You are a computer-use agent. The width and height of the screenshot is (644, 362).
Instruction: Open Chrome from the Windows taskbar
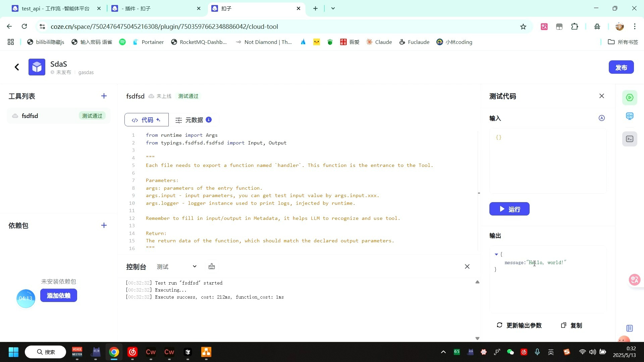pyautogui.click(x=114, y=352)
